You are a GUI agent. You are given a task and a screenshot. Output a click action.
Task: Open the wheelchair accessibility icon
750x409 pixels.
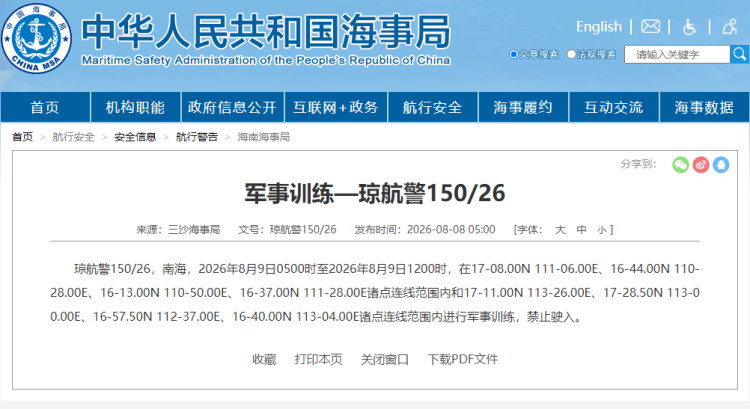(x=689, y=27)
